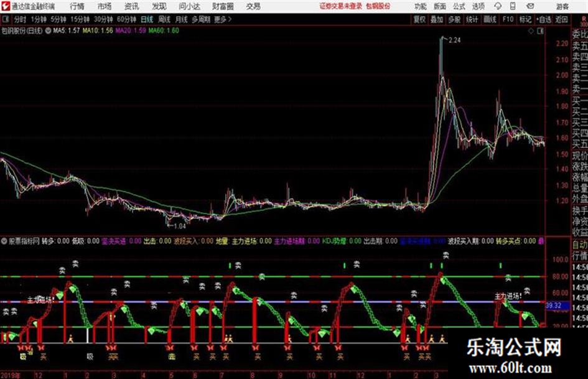
Task: Toggle the left sidebar panel icon
Action: pyautogui.click(x=6, y=19)
